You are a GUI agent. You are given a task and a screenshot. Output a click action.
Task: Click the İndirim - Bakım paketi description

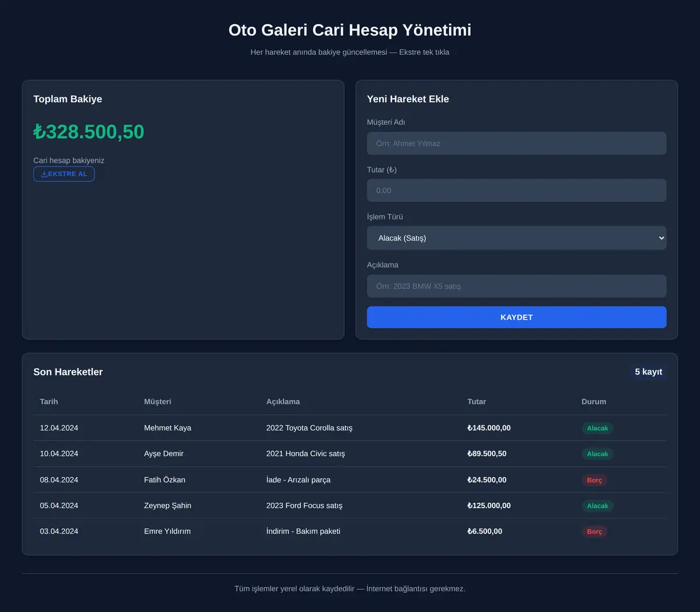303,531
